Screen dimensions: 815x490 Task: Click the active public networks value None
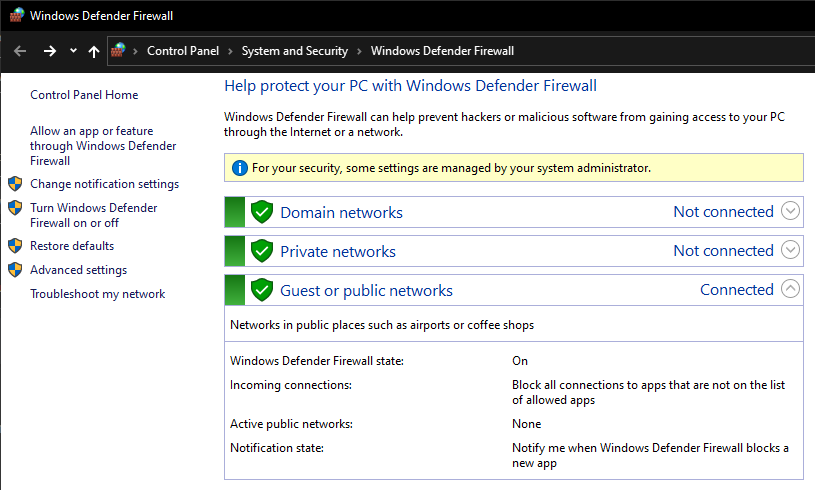[x=527, y=424]
